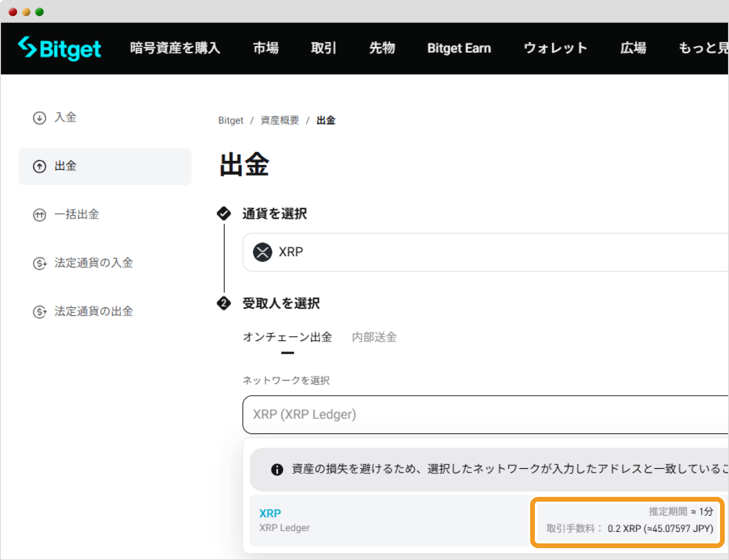Select the 入金 deposit icon in sidebar
Image resolution: width=729 pixels, height=560 pixels.
(x=39, y=118)
